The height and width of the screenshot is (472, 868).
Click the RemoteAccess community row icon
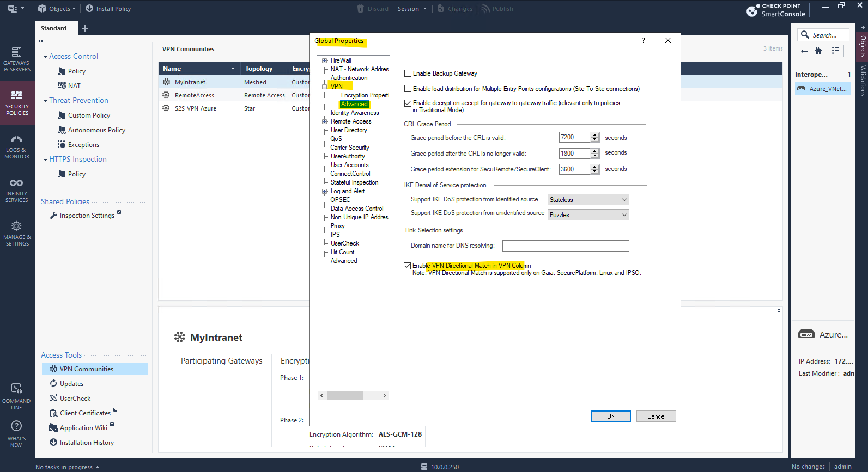point(166,95)
